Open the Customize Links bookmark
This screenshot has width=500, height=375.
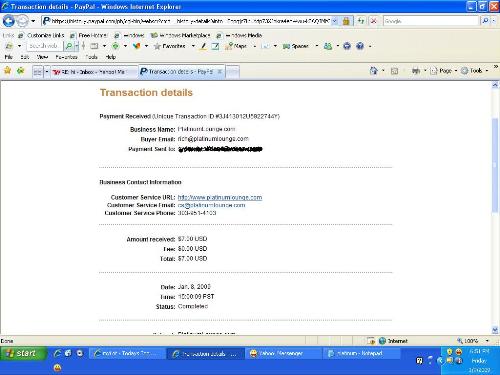click(42, 35)
